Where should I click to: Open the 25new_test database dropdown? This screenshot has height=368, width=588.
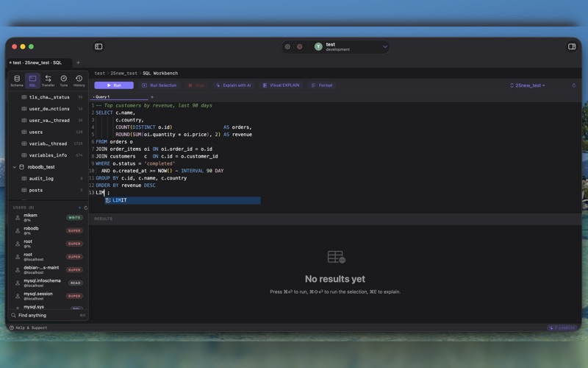point(527,85)
